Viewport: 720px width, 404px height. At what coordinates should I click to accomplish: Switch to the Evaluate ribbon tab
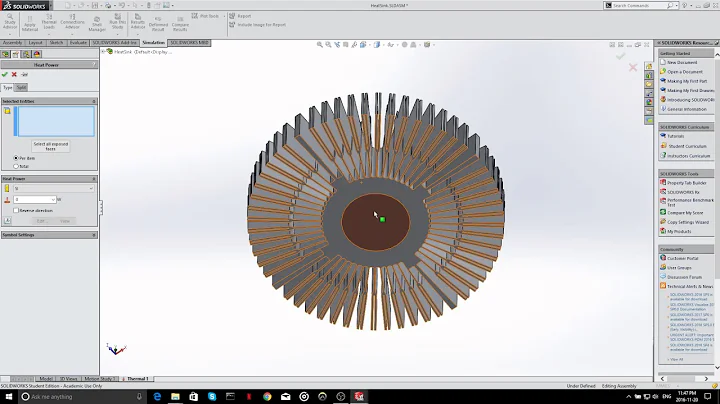(x=78, y=43)
